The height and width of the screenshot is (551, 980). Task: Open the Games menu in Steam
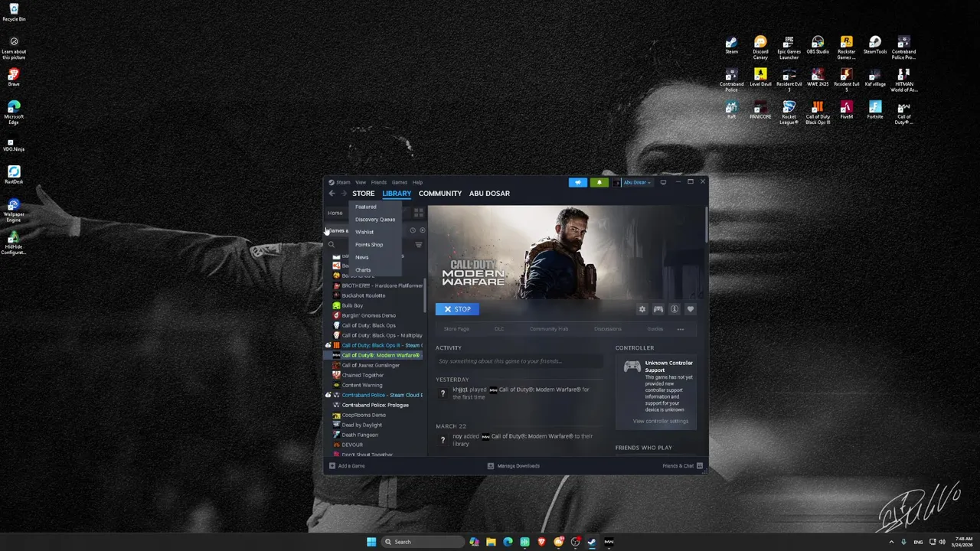[400, 182]
